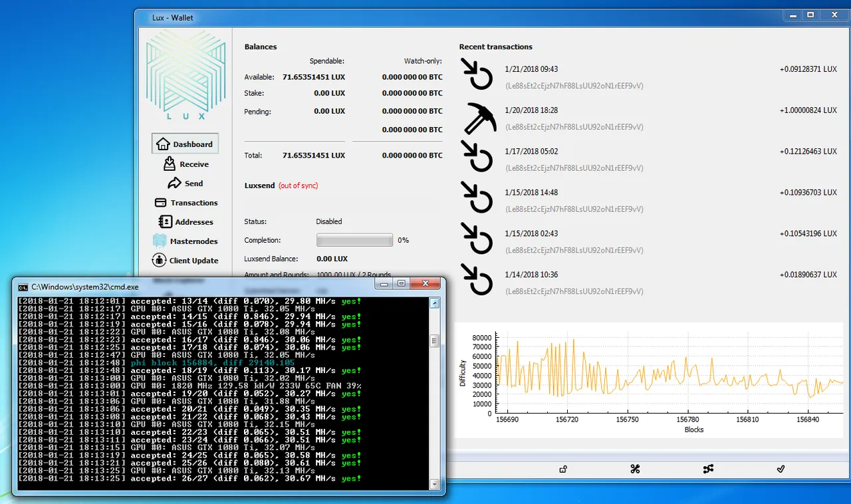Select the +0.10936703 LUX transaction amount
Image resolution: width=851 pixels, height=504 pixels.
tap(808, 193)
